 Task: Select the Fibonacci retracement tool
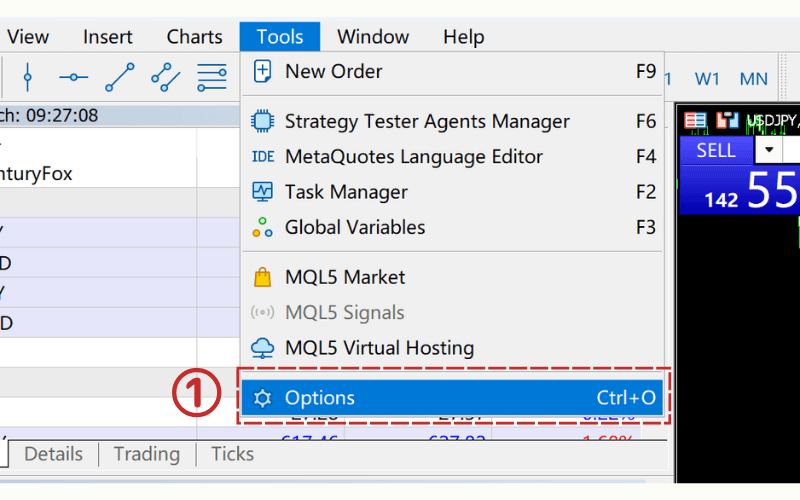point(212,77)
